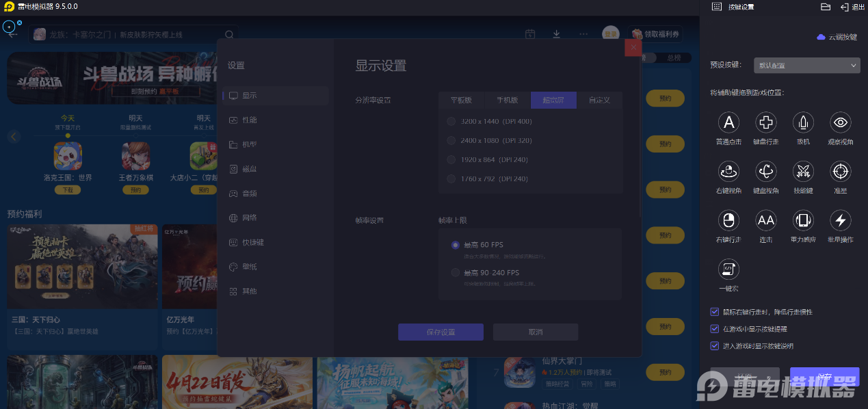The image size is (868, 409).
Task: Toggle 鼠标右键行走时，降低行走惯性 checkbox
Action: point(715,312)
